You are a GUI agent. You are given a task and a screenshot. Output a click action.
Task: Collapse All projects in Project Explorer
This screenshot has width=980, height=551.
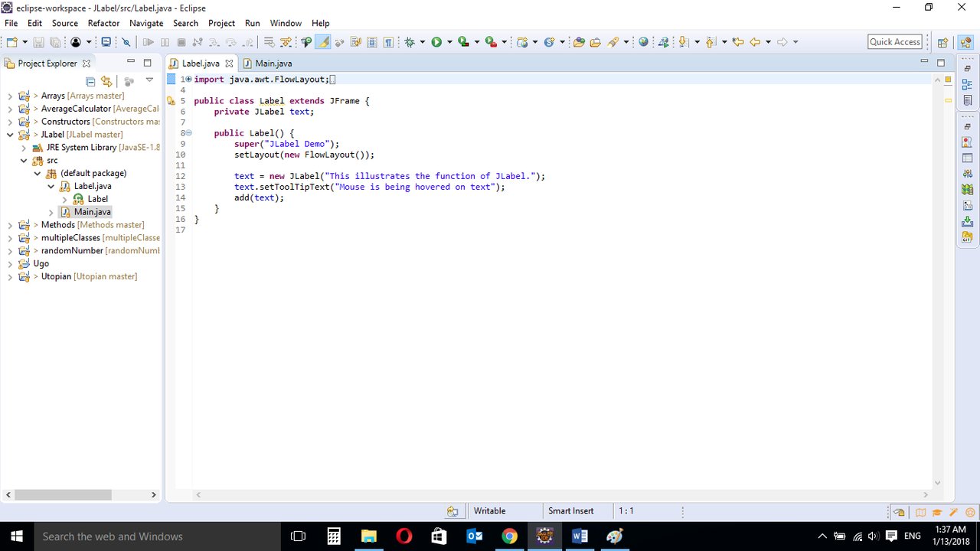coord(90,80)
